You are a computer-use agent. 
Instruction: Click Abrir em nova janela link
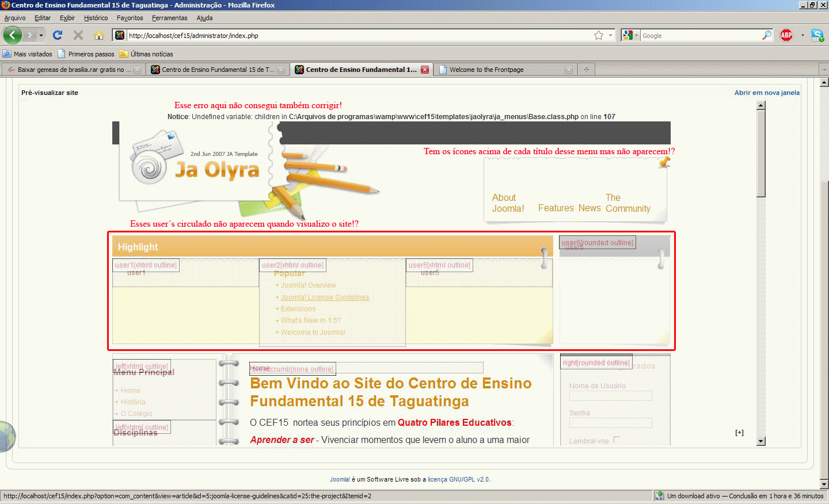click(x=767, y=93)
